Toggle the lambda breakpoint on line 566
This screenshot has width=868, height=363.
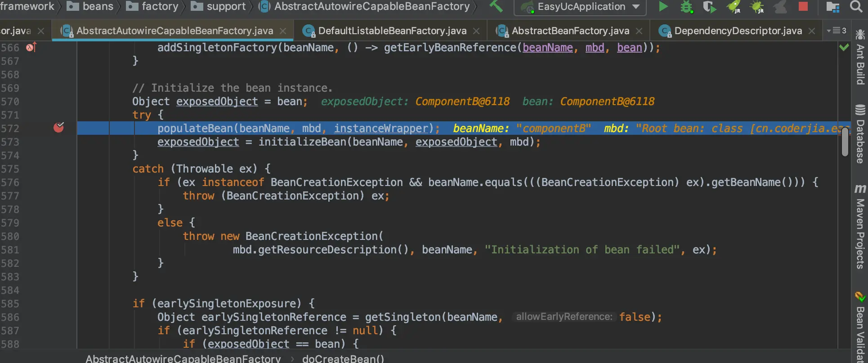[31, 47]
